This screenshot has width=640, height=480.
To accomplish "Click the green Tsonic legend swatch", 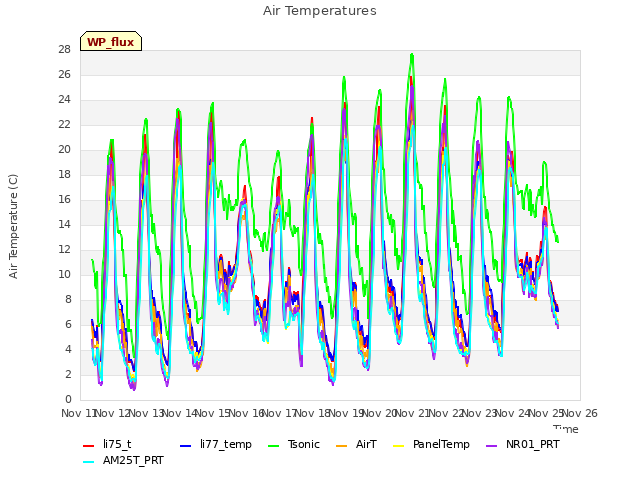I will tap(273, 446).
